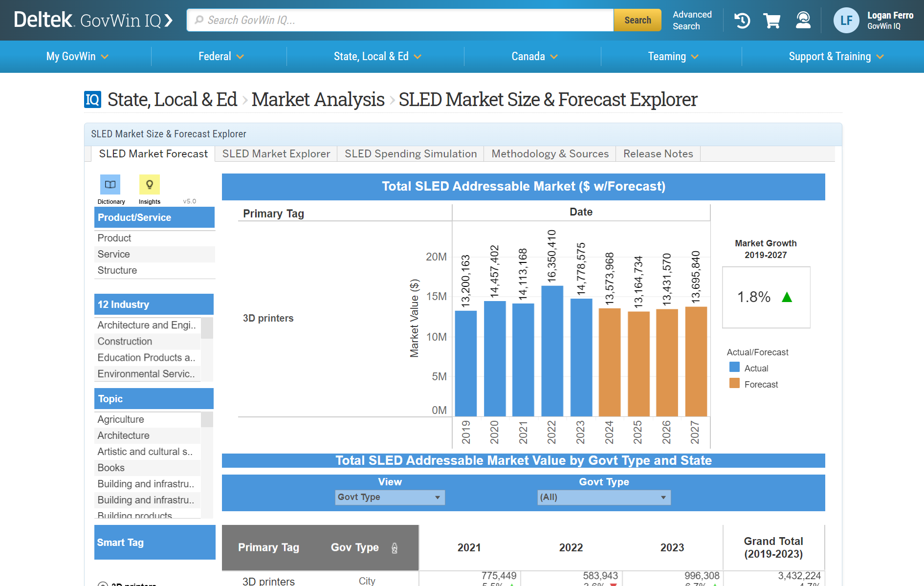Click the support agent headset icon
The height and width of the screenshot is (586, 924).
(x=803, y=21)
